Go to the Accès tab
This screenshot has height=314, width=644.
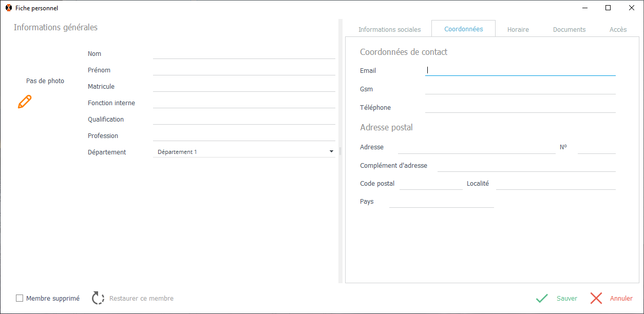[x=618, y=29]
